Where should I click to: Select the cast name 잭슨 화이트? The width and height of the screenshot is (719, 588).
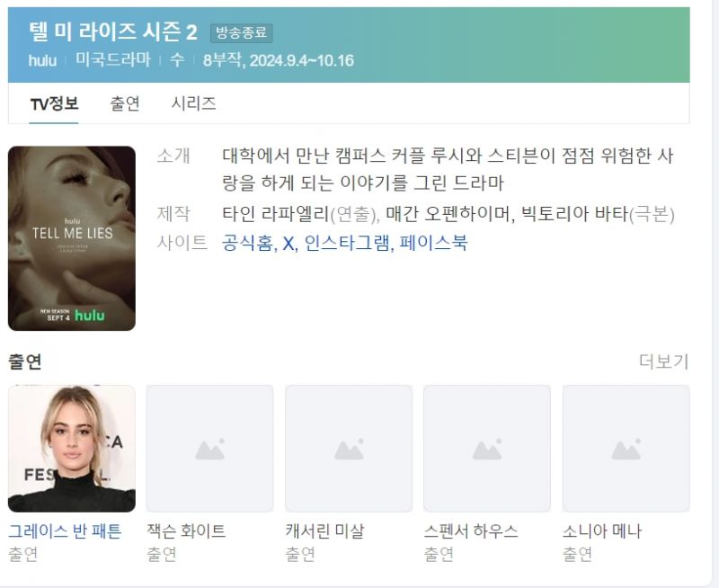186,531
